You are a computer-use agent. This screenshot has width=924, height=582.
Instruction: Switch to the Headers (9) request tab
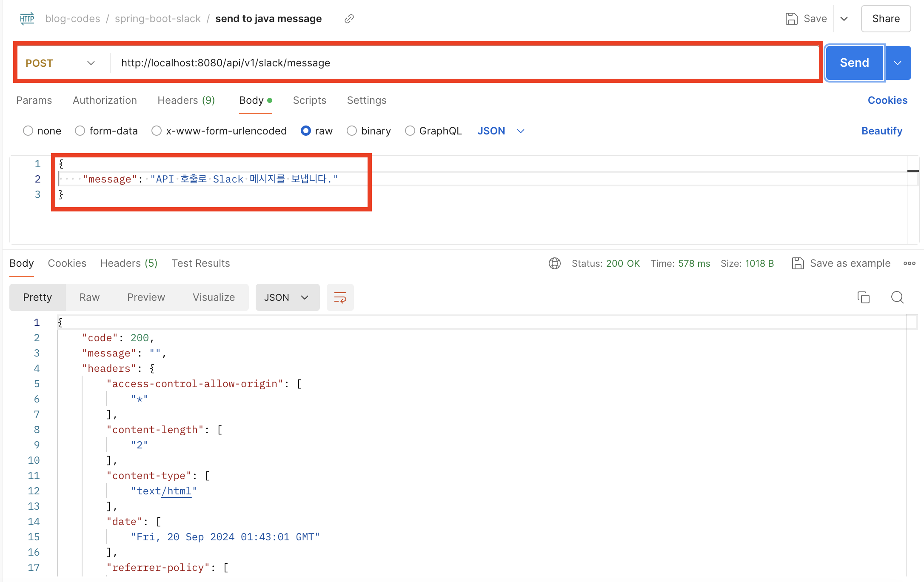pyautogui.click(x=186, y=100)
